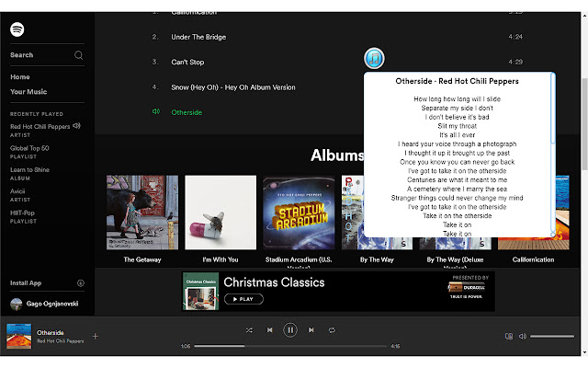Open Your Music in the sidebar

[x=28, y=92]
